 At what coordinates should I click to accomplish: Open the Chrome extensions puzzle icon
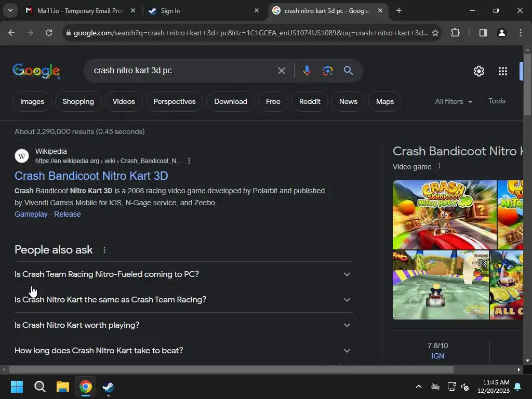pos(455,33)
